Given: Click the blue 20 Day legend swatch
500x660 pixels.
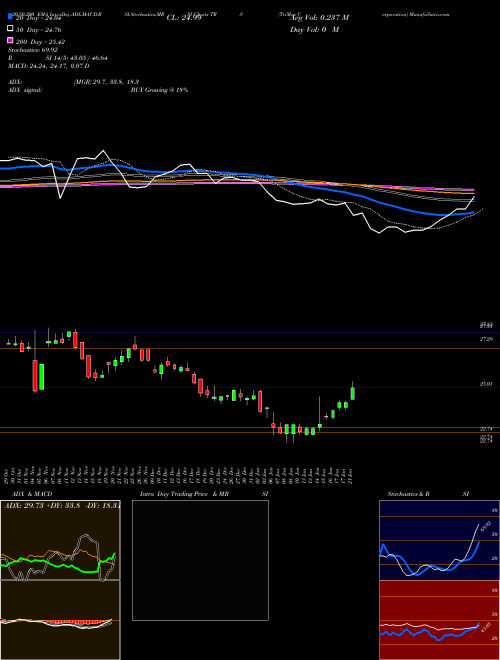Looking at the screenshot, I should click(x=10, y=17).
